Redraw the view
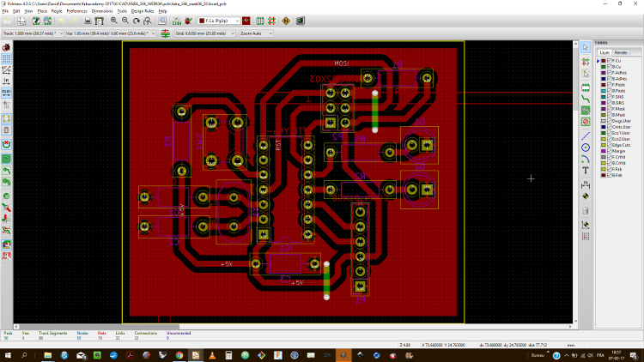 coord(137,21)
